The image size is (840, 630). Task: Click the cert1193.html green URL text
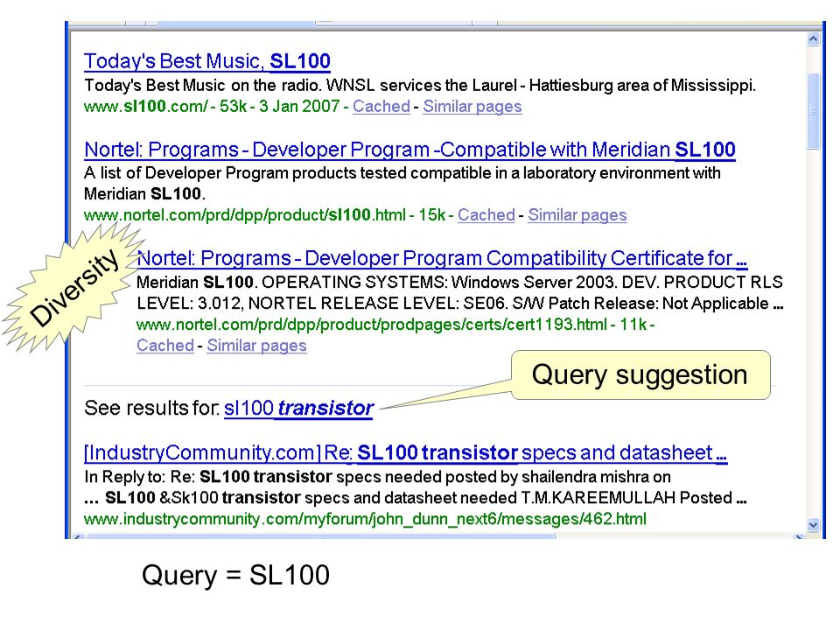coord(372,325)
